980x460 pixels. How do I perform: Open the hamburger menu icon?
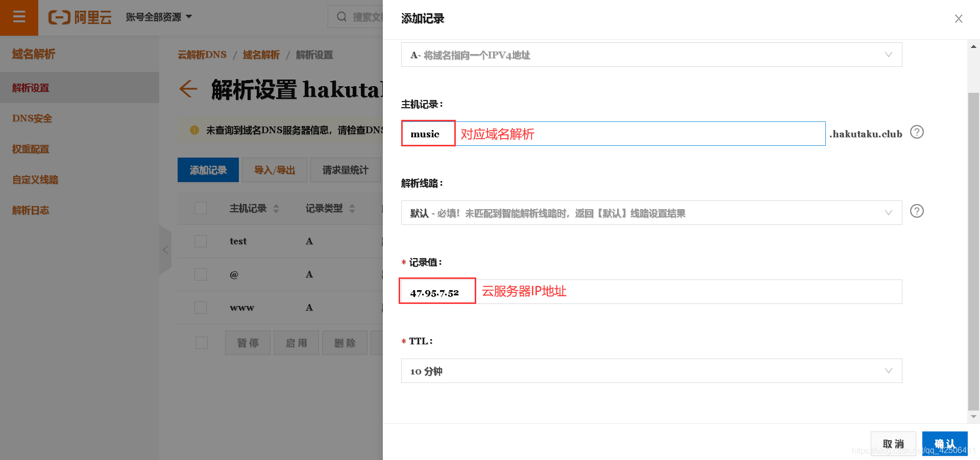coord(19,17)
